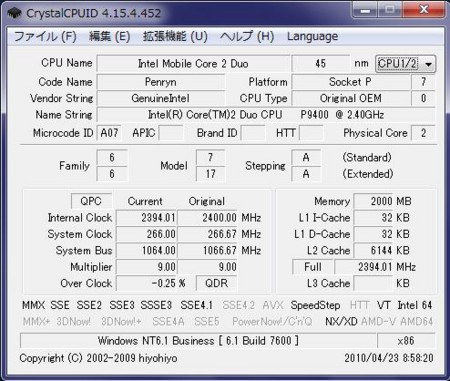
Task: Close the CrystalCPUID window
Action: (424, 10)
